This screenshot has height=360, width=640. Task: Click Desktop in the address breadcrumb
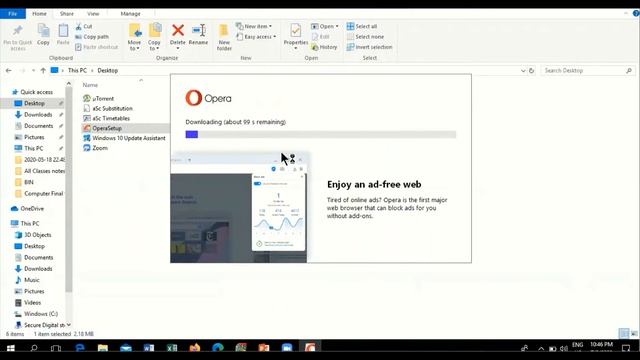107,71
